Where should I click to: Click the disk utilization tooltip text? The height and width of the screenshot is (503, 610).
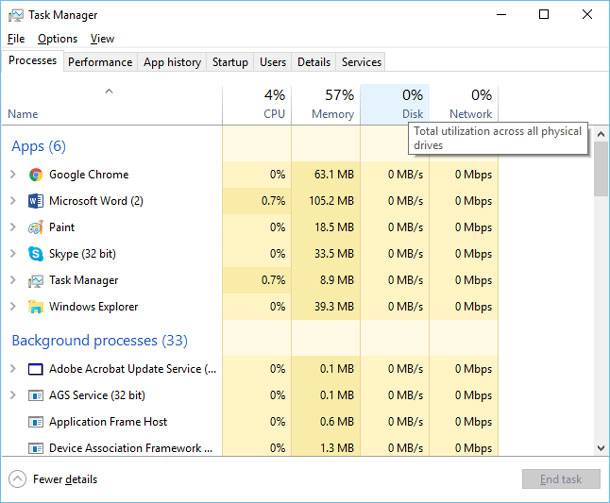click(x=498, y=138)
